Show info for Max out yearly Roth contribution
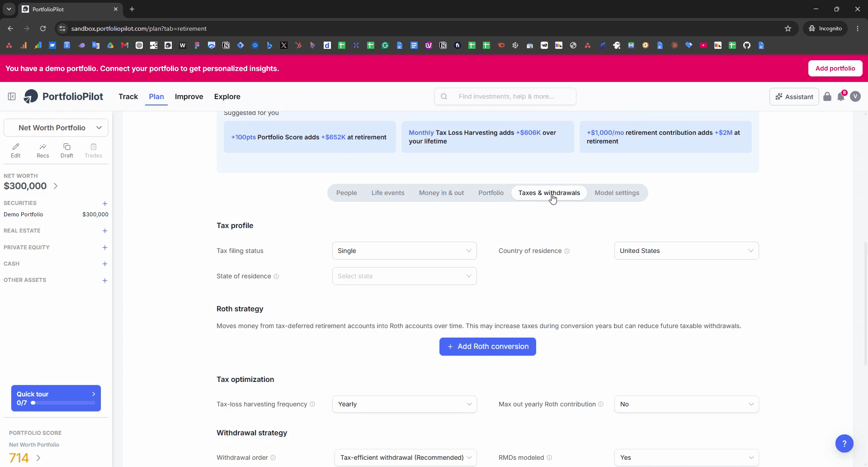868x467 pixels. point(601,404)
